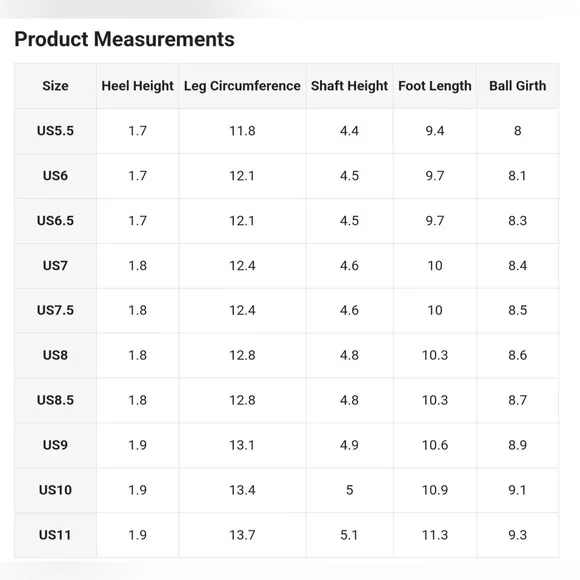Viewport: 580px width, 580px height.
Task: Click the Product Measurements heading
Action: coord(124,39)
